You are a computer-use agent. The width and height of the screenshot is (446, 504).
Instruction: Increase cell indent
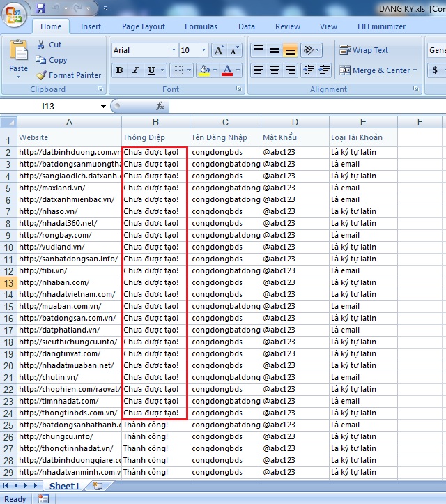click(x=324, y=70)
